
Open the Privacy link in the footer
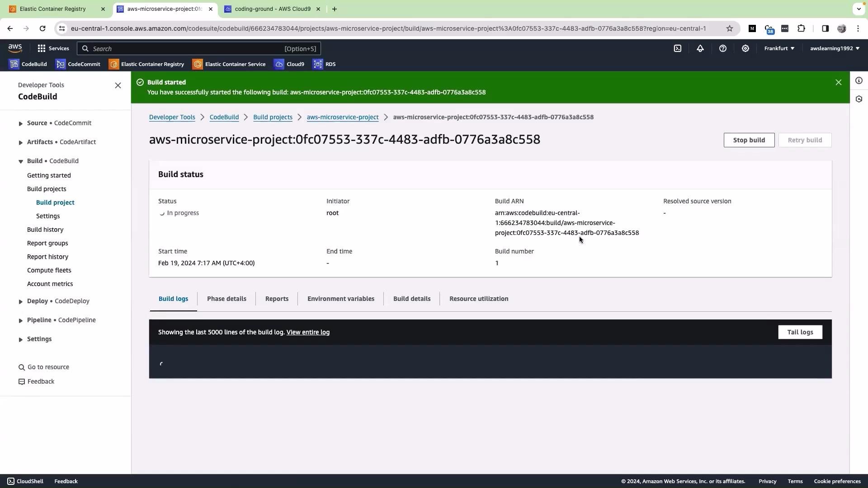(767, 481)
